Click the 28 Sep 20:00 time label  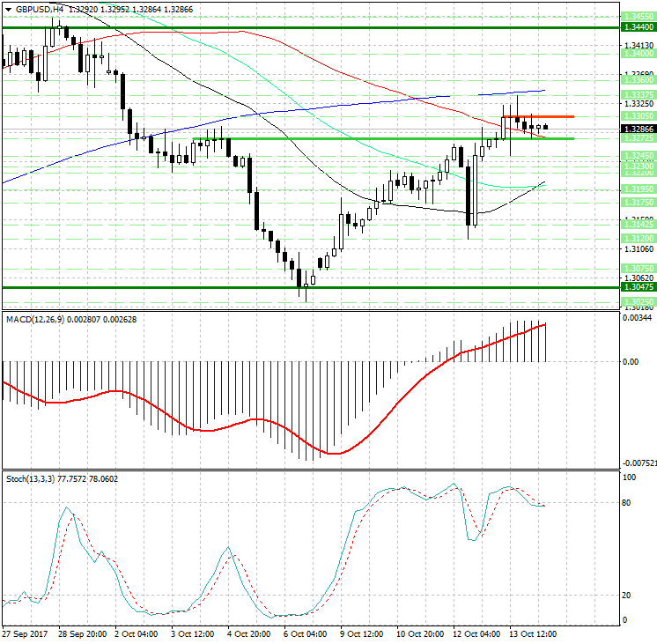tap(82, 634)
